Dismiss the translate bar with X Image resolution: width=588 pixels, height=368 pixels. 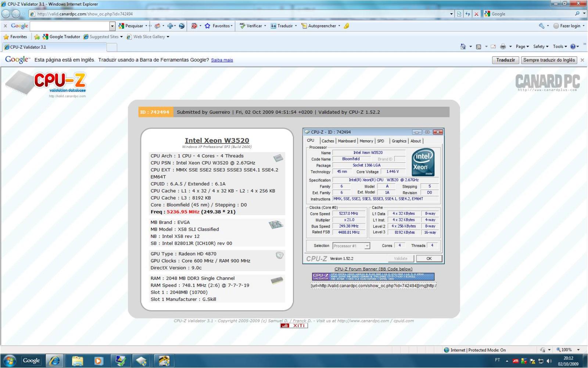[x=582, y=60]
